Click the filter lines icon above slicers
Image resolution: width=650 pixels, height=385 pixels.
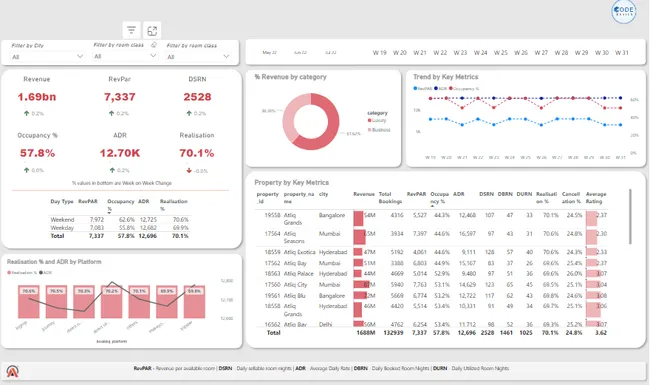coord(131,30)
